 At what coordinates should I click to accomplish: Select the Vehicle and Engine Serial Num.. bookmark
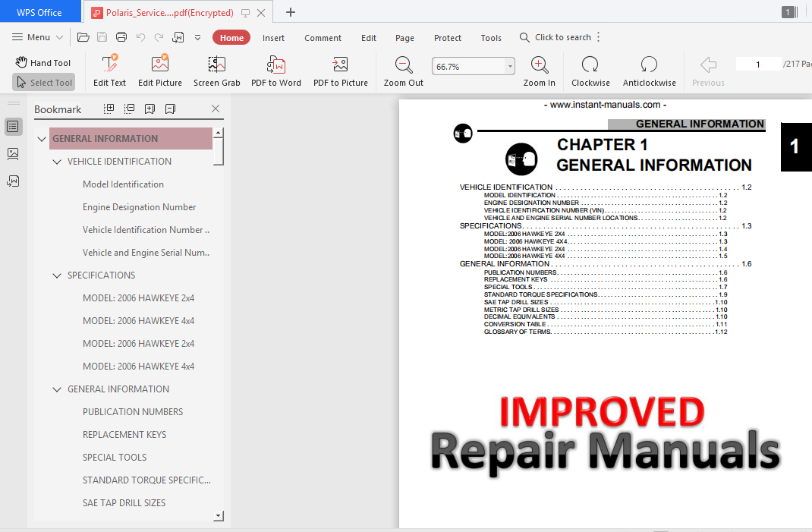(x=146, y=252)
